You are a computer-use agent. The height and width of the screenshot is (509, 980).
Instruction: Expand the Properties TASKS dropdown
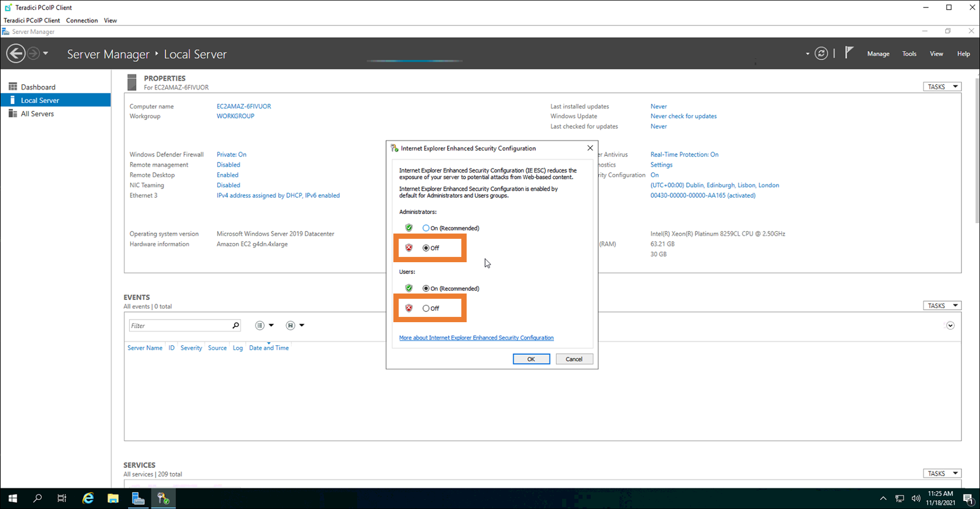coord(942,87)
